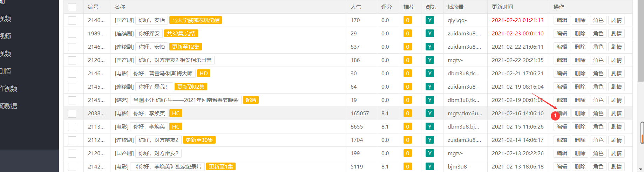The height and width of the screenshot is (172, 644).
Task: Open the 剧情 sidebar menu item
Action: [5, 71]
